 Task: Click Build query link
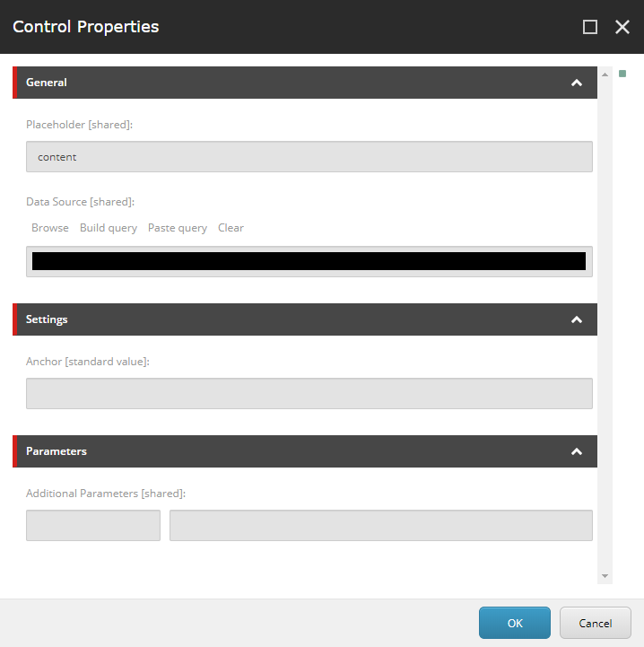coord(109,228)
